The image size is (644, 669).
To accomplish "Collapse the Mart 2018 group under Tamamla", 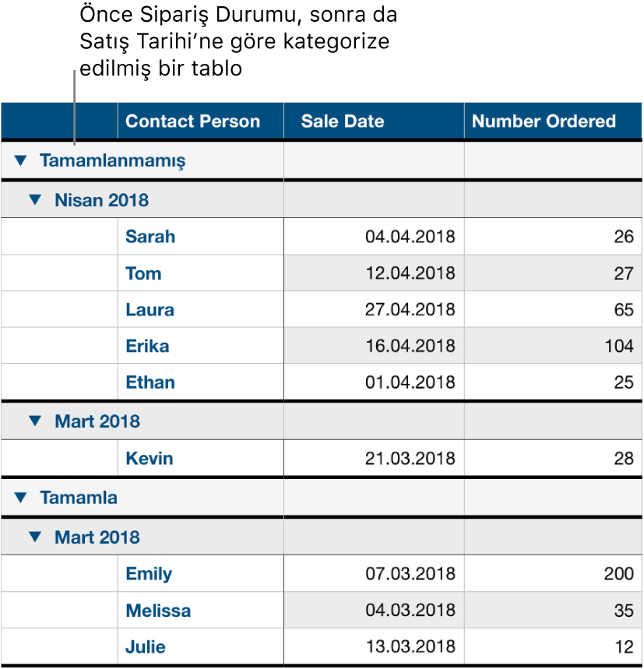I will click(x=34, y=537).
